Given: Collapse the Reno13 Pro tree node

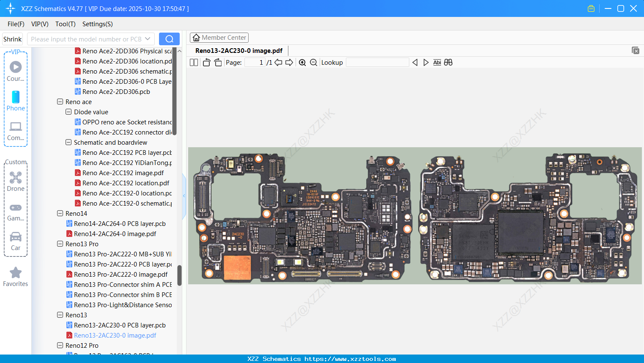Looking at the screenshot, I should pyautogui.click(x=60, y=244).
